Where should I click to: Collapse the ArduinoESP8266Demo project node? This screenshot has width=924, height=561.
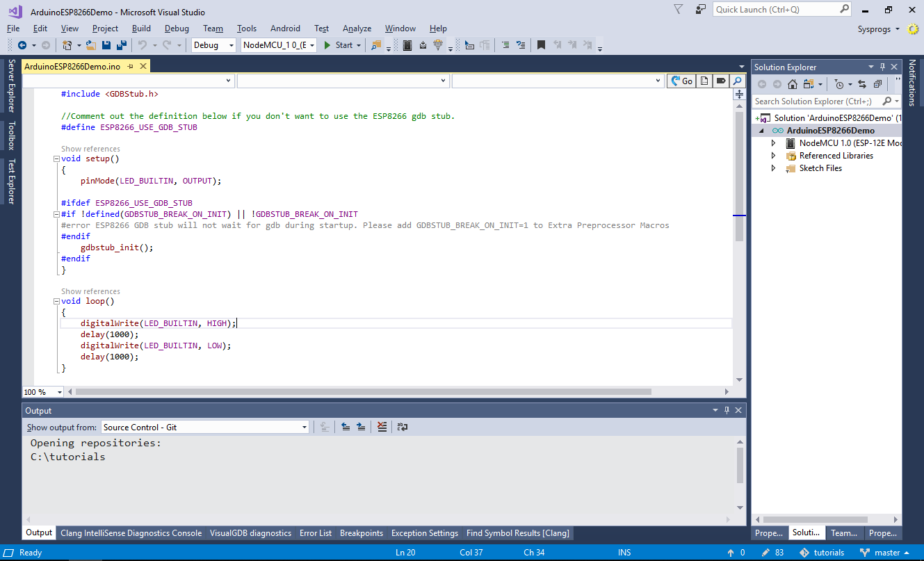click(x=761, y=131)
